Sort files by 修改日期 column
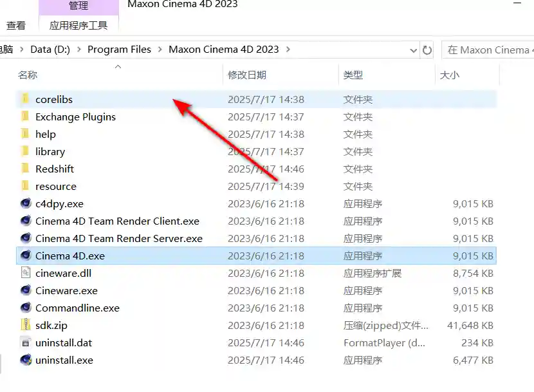The width and height of the screenshot is (534, 392). click(247, 75)
